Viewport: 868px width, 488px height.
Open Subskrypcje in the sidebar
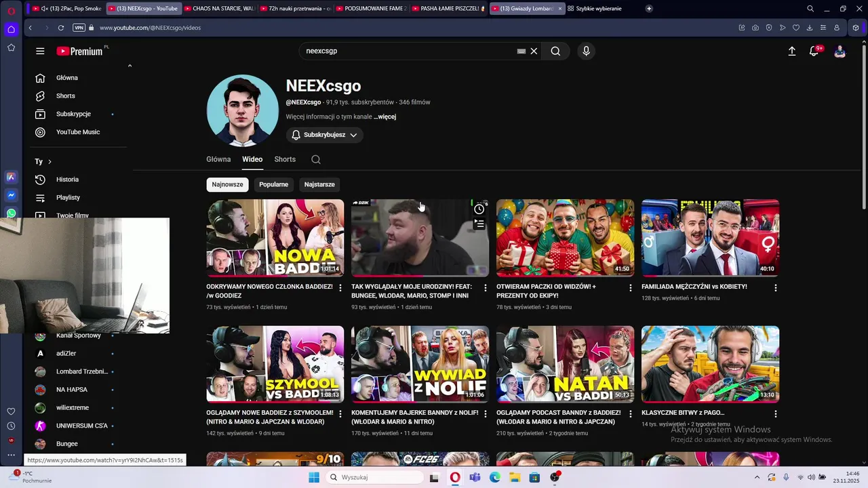(75, 114)
